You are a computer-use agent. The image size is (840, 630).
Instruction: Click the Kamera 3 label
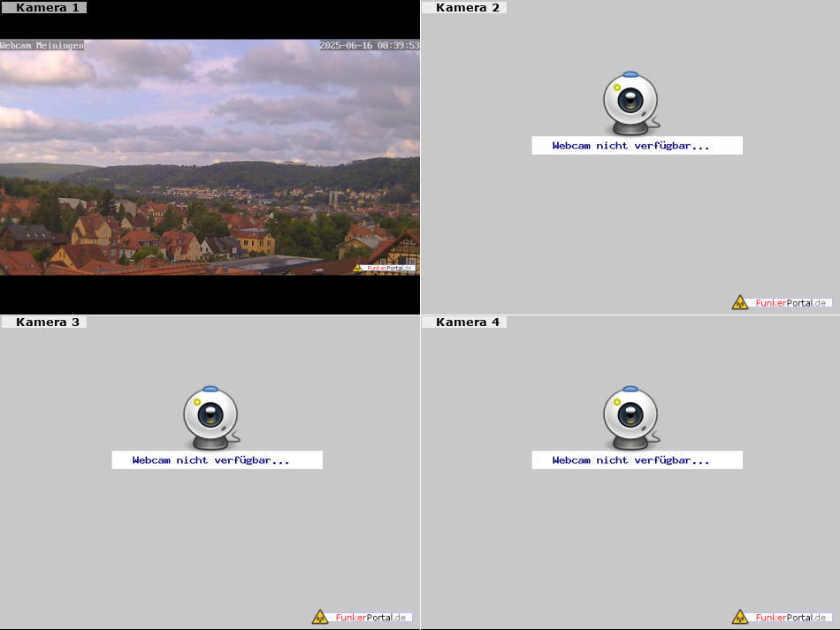click(43, 322)
